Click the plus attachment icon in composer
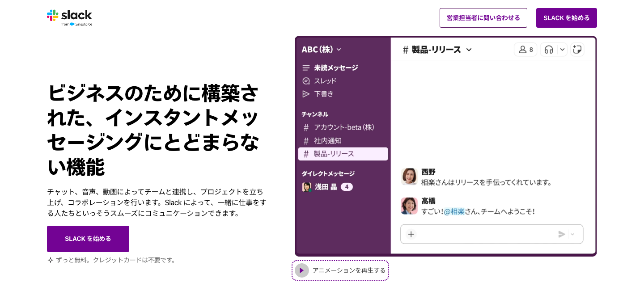 (x=411, y=234)
